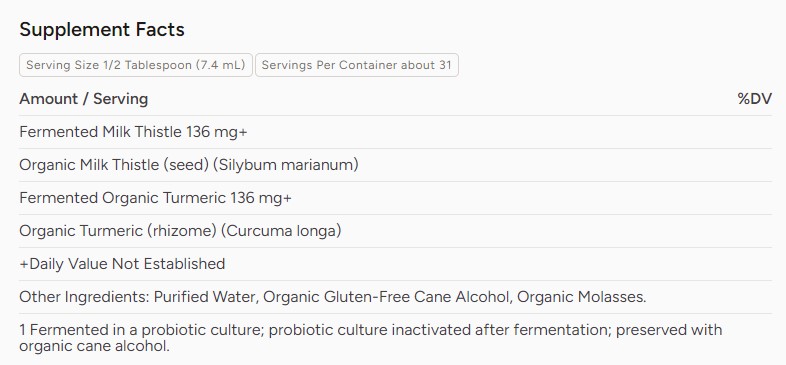The image size is (786, 365).
Task: Select the Serving Size 1/2 Tablespoon chip
Action: click(x=136, y=65)
